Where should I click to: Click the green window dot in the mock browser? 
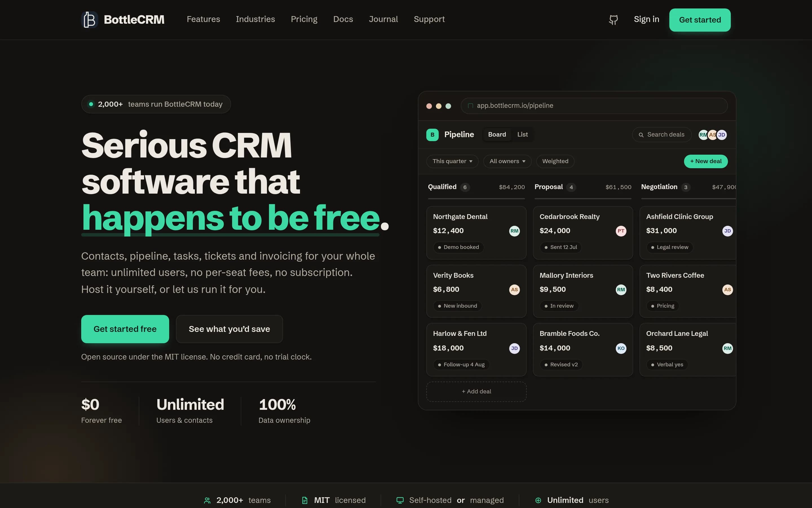tap(448, 106)
